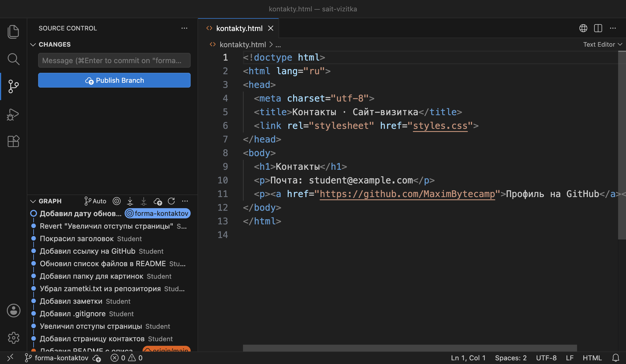Viewport: 626px width, 364px height.
Task: Click the commit message input field
Action: [x=114, y=60]
